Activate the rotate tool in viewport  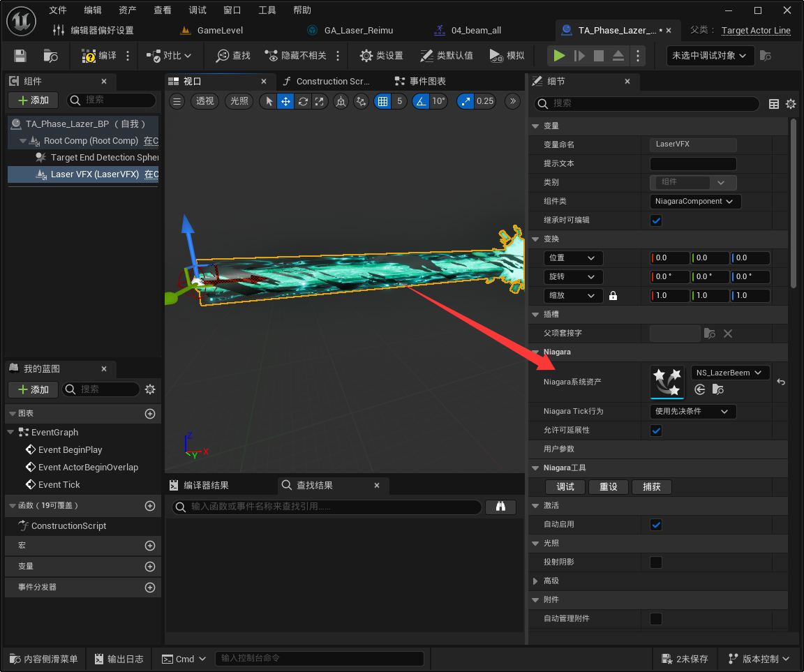coord(303,101)
